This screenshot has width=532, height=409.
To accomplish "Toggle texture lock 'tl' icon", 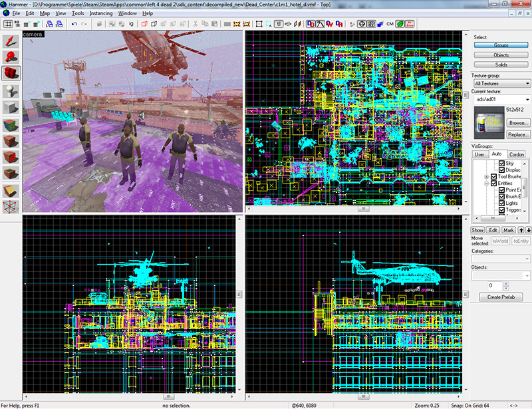I will click(x=278, y=24).
